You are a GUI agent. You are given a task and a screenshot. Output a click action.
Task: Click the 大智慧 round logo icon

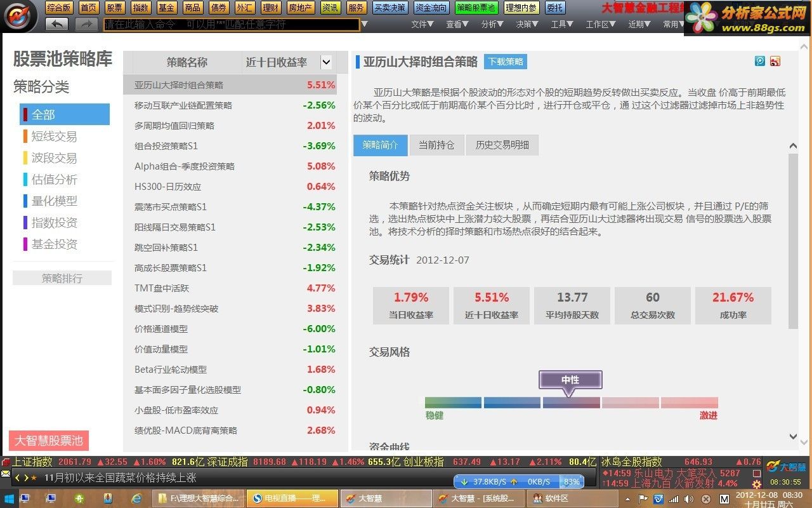point(20,16)
